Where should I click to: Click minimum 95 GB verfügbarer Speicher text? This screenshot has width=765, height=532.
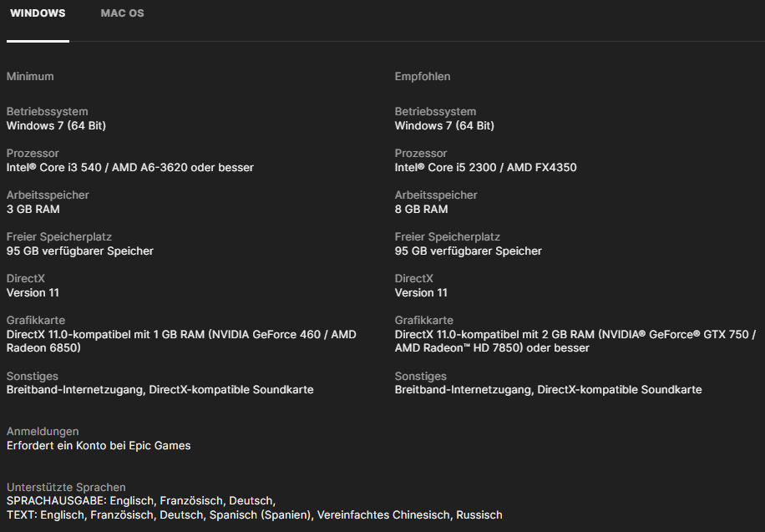coord(80,251)
